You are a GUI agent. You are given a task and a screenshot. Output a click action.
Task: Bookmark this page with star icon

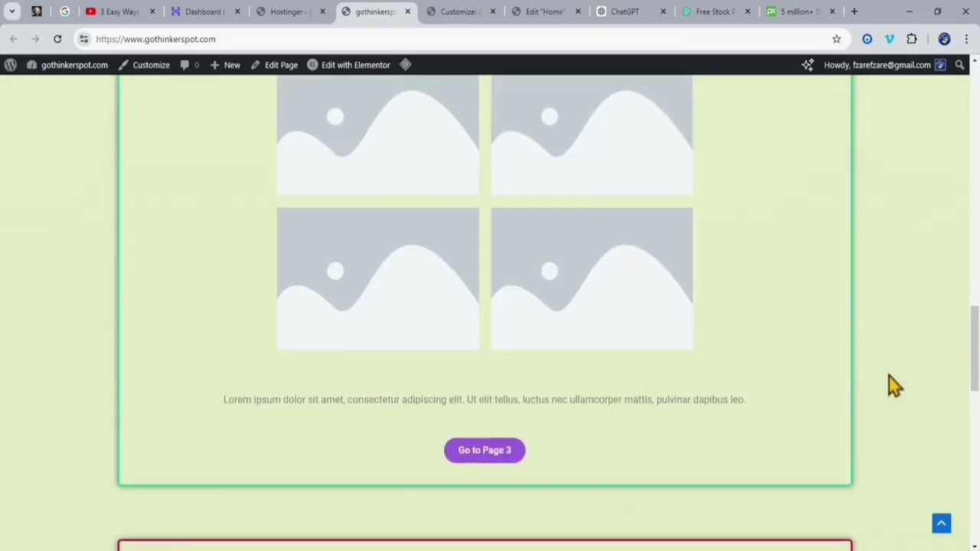(x=837, y=39)
